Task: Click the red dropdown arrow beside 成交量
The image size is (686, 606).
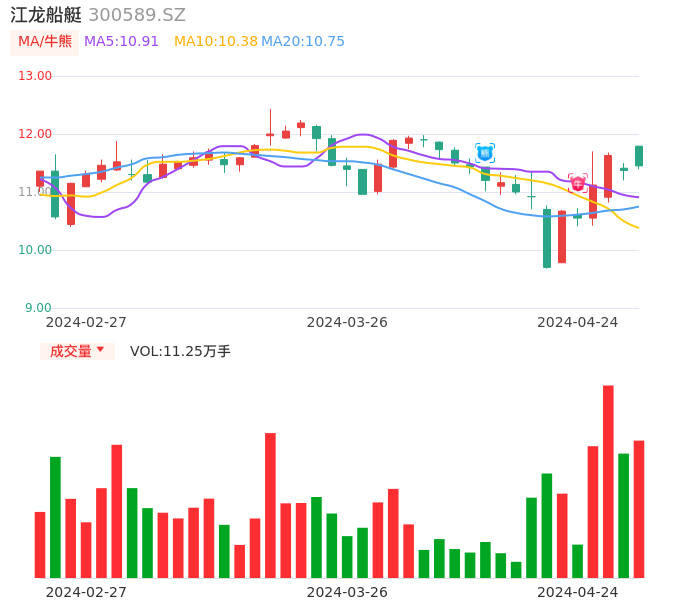Action: (x=100, y=351)
